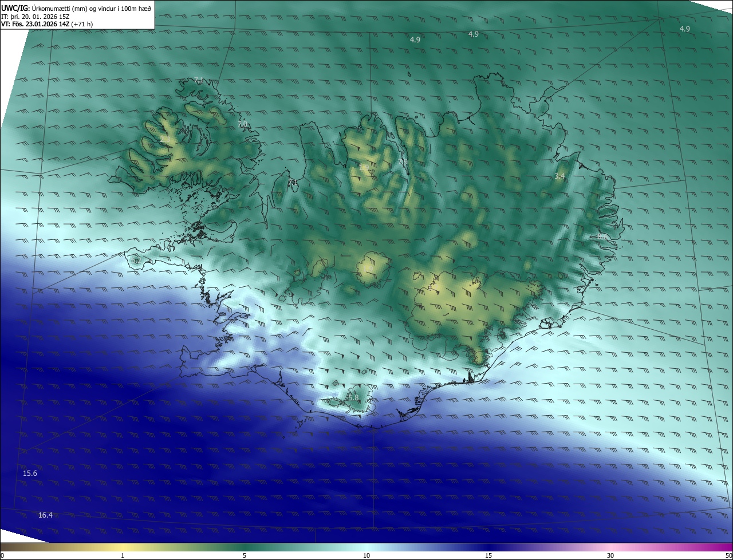The image size is (733, 560).
Task: Select the 15 tick on the color scale
Action: [488, 555]
